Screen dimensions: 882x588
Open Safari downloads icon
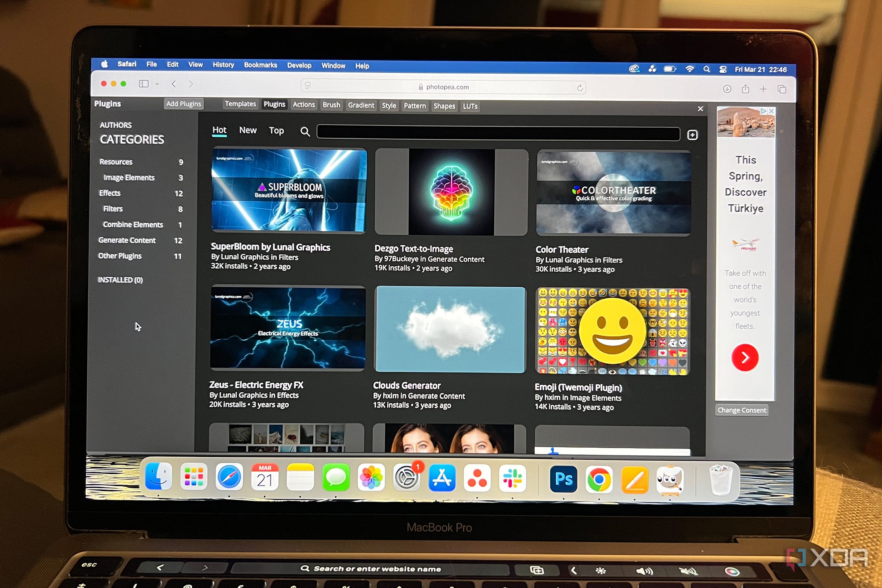coord(727,89)
